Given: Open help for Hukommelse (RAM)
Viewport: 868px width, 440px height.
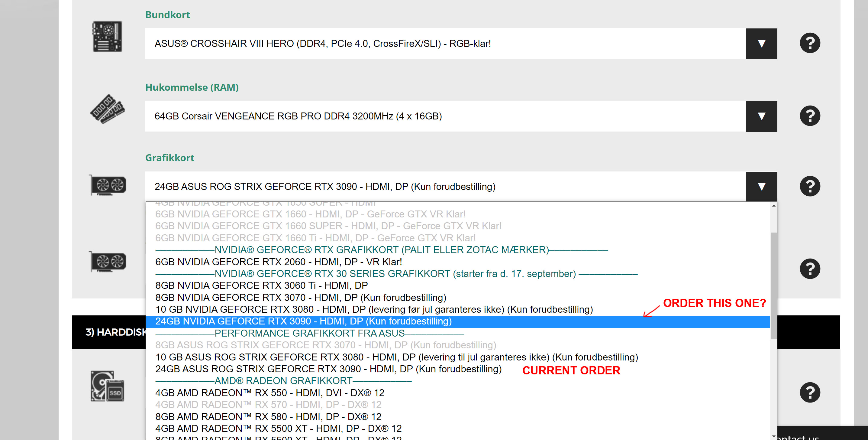Looking at the screenshot, I should point(810,116).
